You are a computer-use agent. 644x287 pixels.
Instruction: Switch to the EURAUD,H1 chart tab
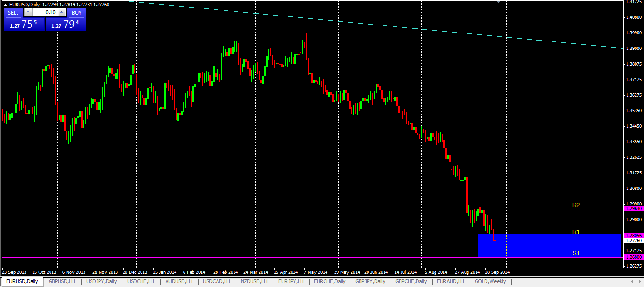pyautogui.click(x=451, y=281)
